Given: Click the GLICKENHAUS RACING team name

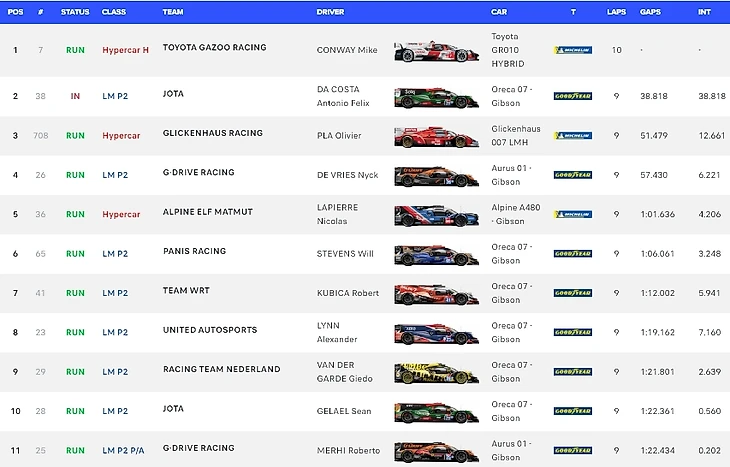Looking at the screenshot, I should point(213,133).
